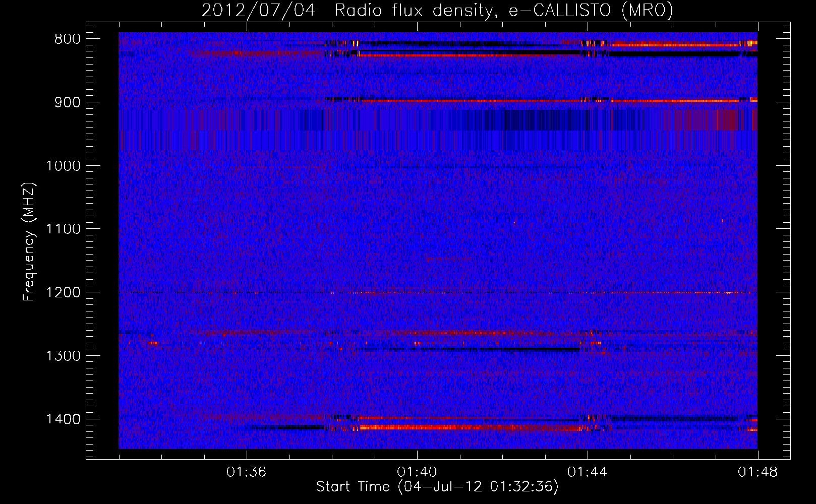This screenshot has height=504, width=816.
Task: Click the 1100 frequency tick label
Action: (63, 229)
